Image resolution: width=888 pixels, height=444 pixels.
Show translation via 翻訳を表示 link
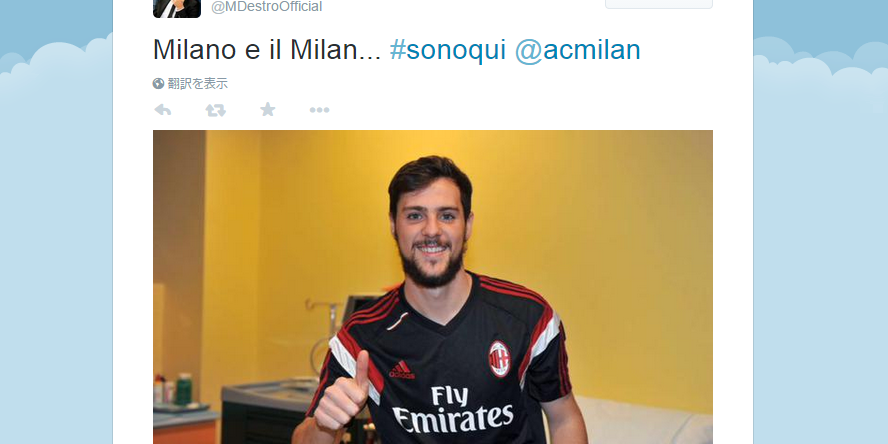(198, 84)
